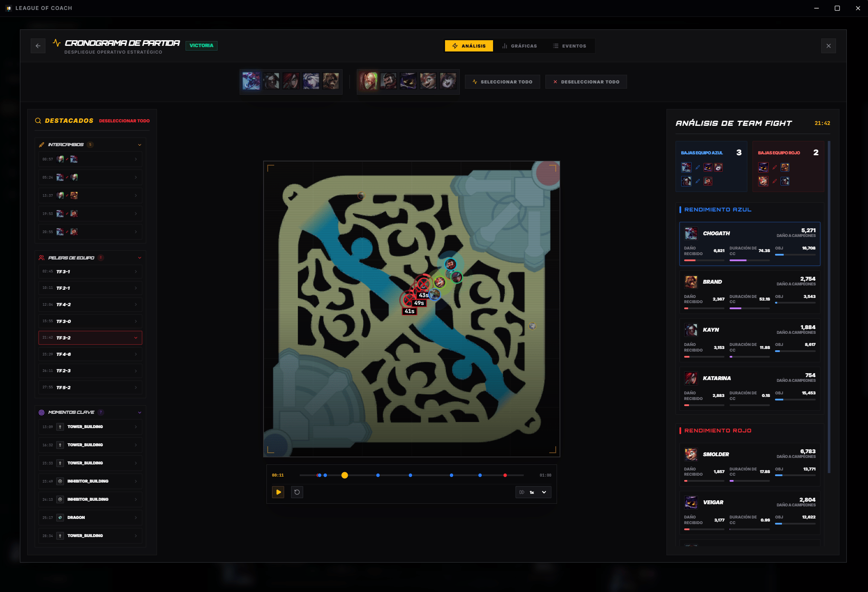Select the 10:11 TF2-1 team fight
The image size is (868, 592).
90,288
